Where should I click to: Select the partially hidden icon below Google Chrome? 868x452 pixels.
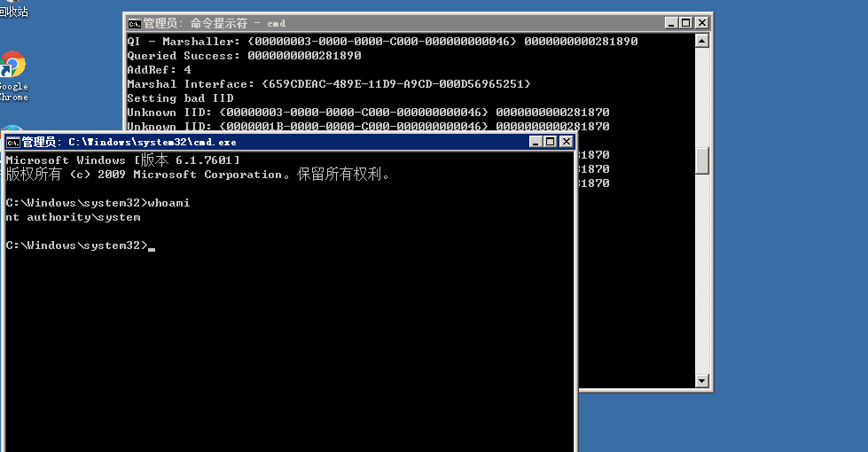click(12, 131)
